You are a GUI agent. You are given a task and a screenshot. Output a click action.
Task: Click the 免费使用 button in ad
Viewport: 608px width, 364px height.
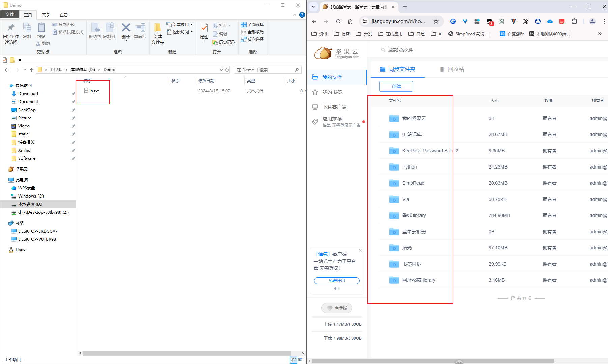(337, 281)
